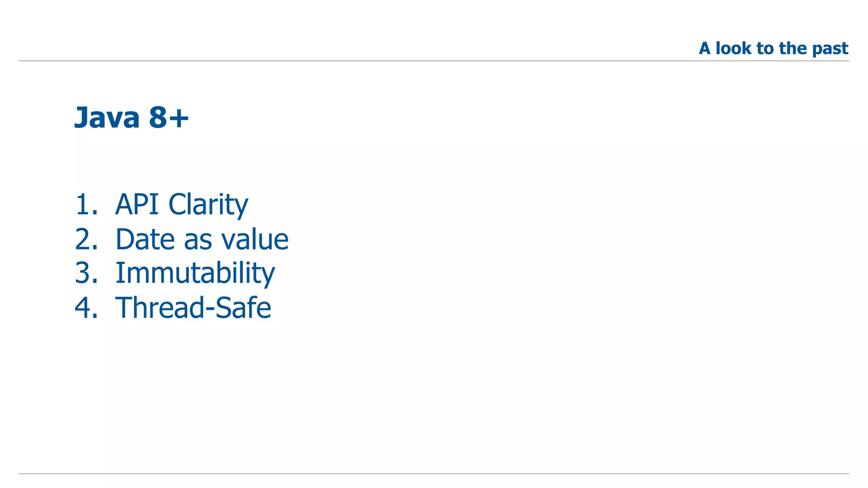Click the word 'Java' in the title

point(107,117)
